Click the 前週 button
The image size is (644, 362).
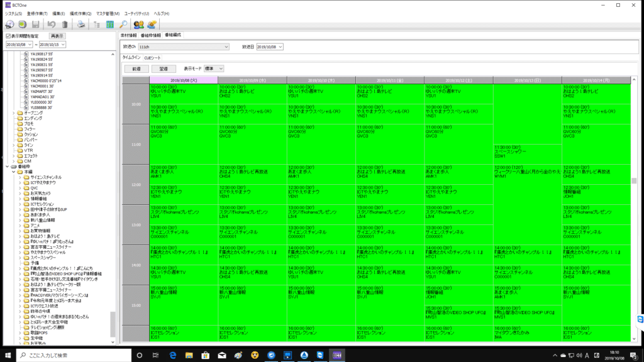coord(136,69)
